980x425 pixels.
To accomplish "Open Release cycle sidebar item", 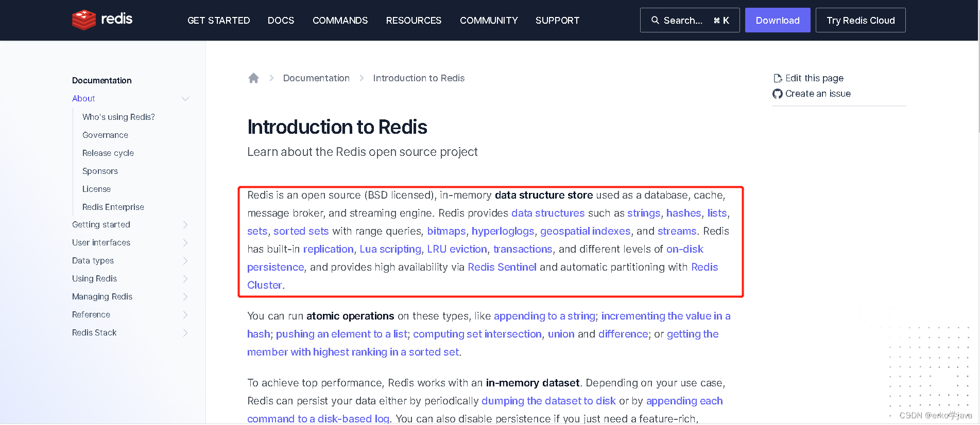I will [x=108, y=153].
